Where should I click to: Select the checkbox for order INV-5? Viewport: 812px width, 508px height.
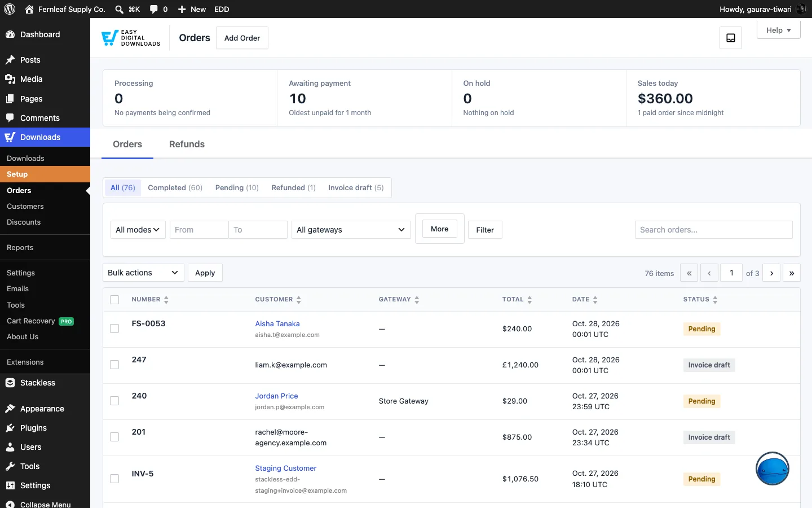(x=114, y=479)
